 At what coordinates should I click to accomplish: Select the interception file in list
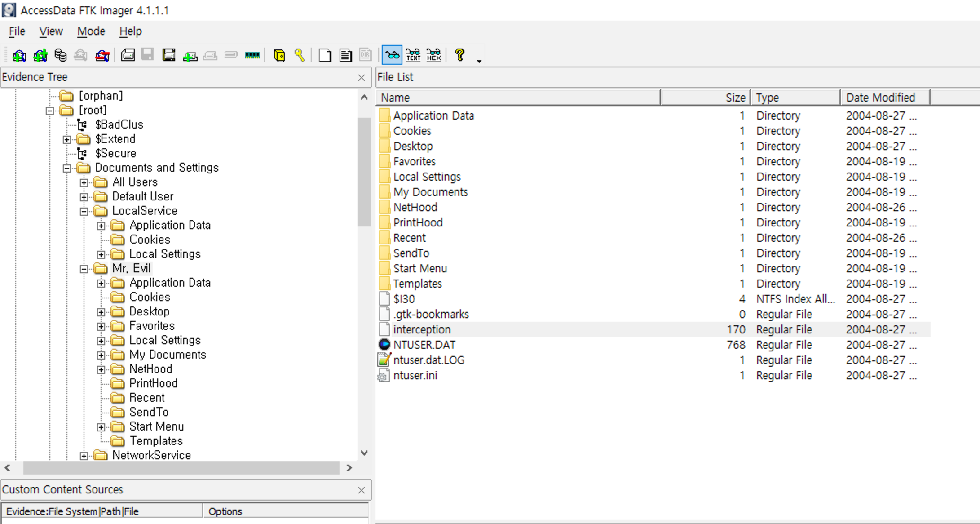[x=421, y=329]
